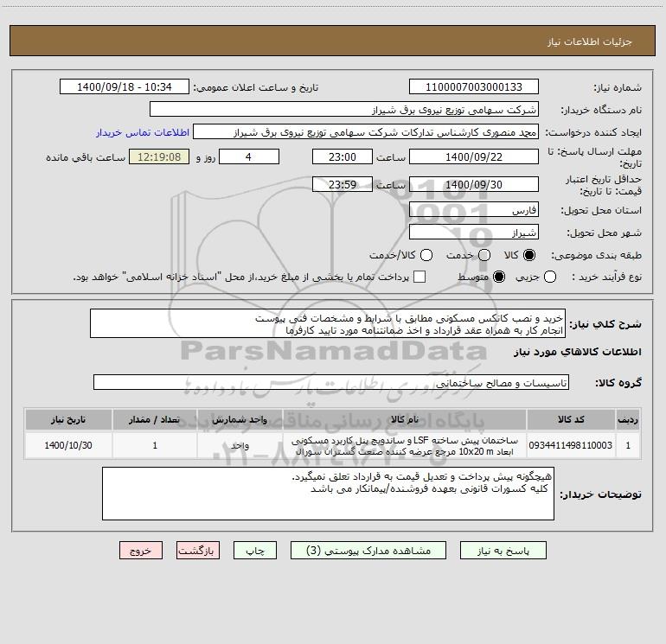Click the need date cell 1400/10/30

tap(68, 445)
